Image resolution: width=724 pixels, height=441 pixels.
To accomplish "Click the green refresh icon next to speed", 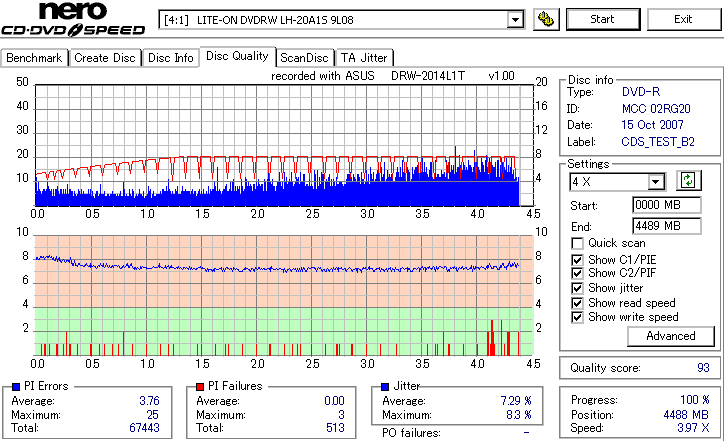I will click(688, 181).
